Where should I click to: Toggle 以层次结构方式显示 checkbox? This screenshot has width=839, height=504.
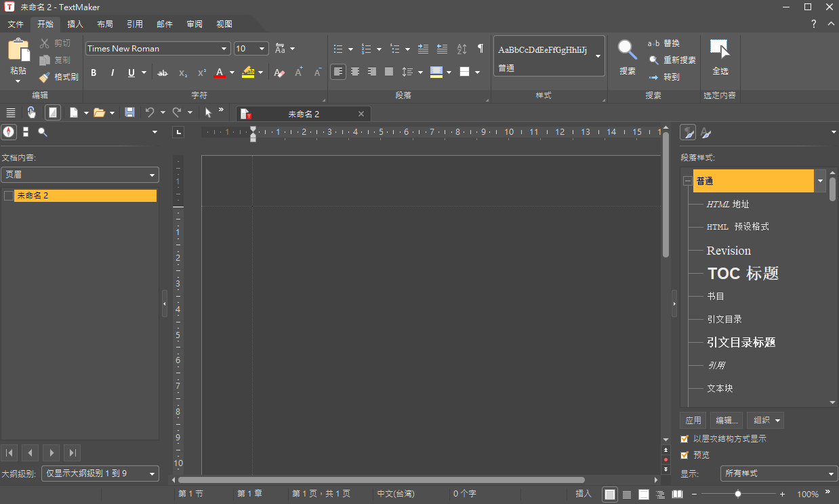click(x=684, y=438)
